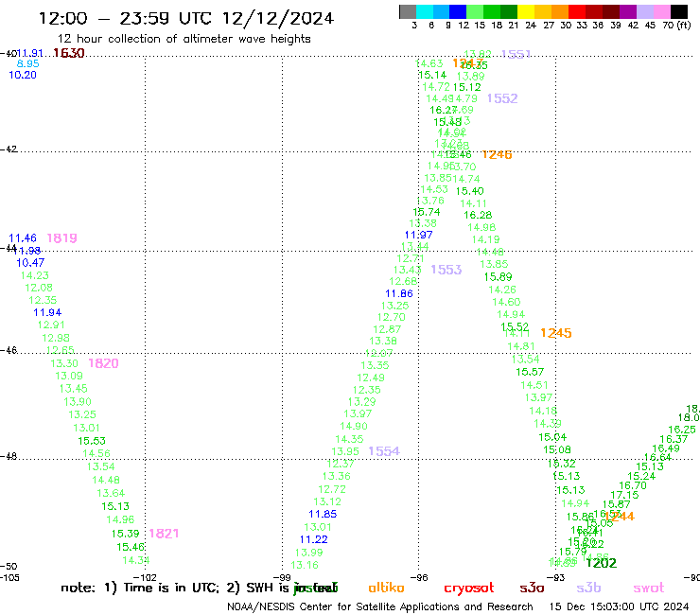Viewport: 700px width, 615px height.
Task: Click the '-42' latitude axis label
Action: [9, 149]
